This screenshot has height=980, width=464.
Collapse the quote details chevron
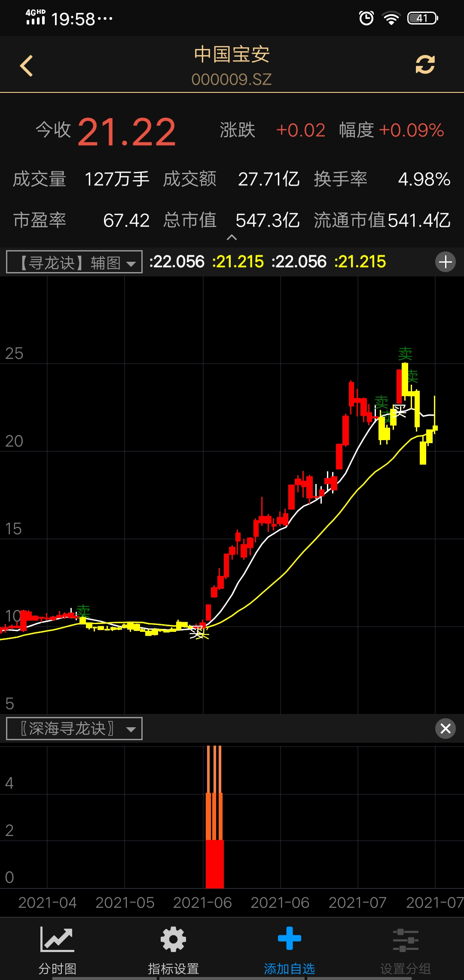click(232, 237)
